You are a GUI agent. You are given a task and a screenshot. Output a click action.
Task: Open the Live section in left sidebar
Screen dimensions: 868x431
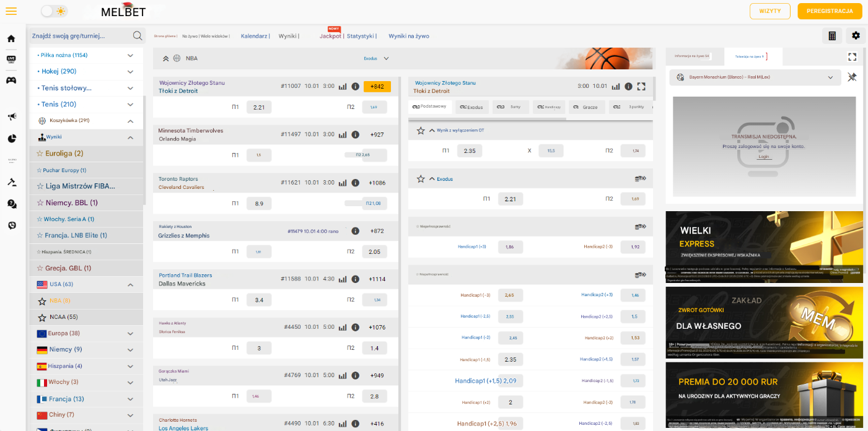point(11,59)
